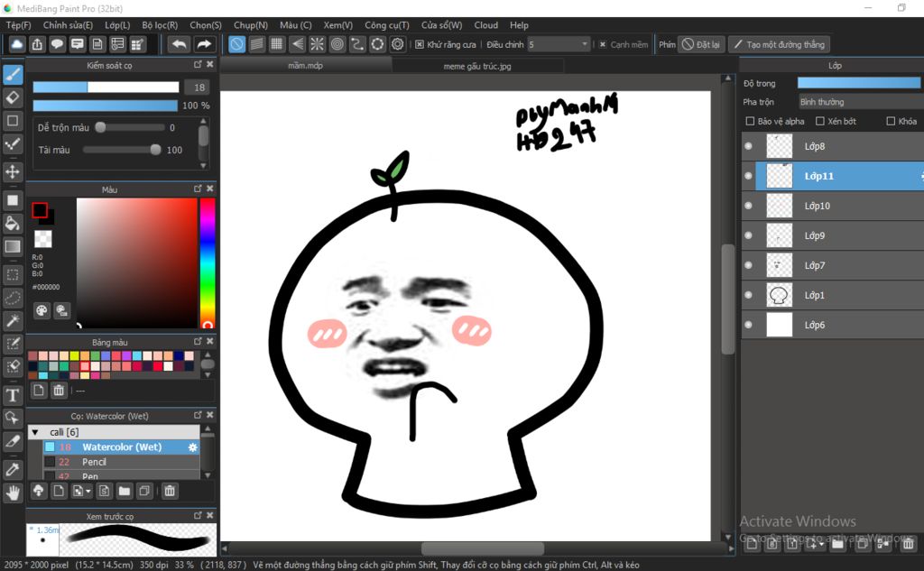
Task: Switch to mầm.mdp tab
Action: 305,66
